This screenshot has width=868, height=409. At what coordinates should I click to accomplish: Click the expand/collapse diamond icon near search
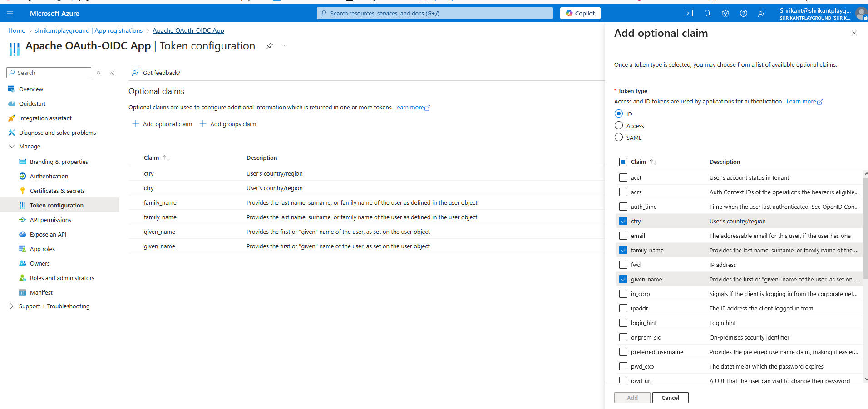click(x=99, y=73)
